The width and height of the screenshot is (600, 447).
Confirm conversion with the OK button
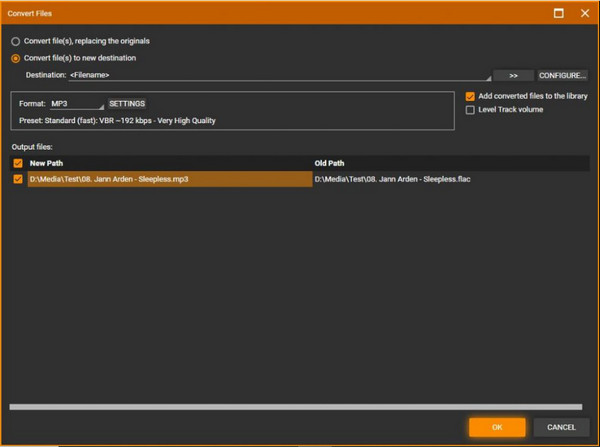(x=497, y=427)
